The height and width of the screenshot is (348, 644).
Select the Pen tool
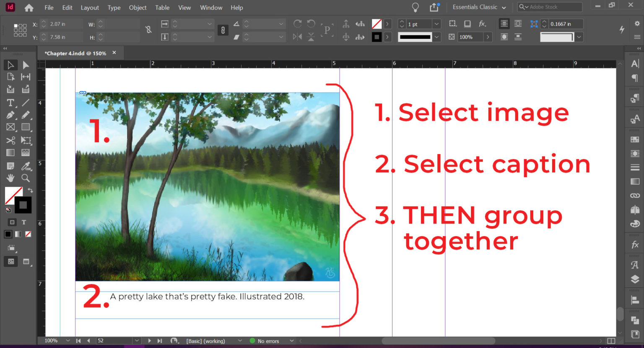(10, 115)
